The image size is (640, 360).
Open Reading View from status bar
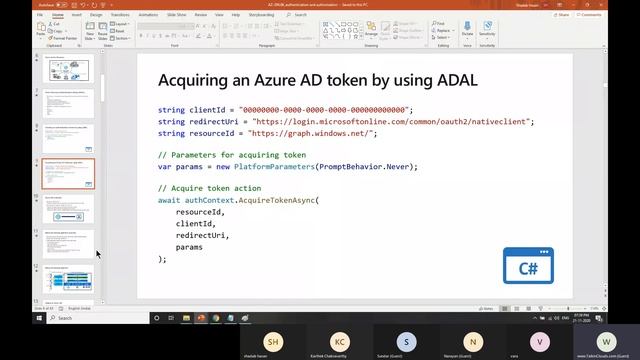[x=529, y=309]
